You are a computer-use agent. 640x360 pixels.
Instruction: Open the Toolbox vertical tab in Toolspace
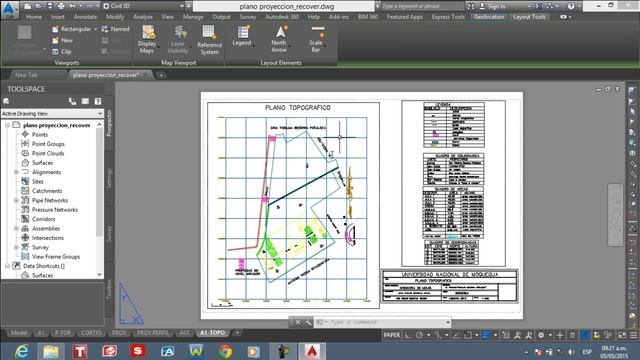point(109,289)
